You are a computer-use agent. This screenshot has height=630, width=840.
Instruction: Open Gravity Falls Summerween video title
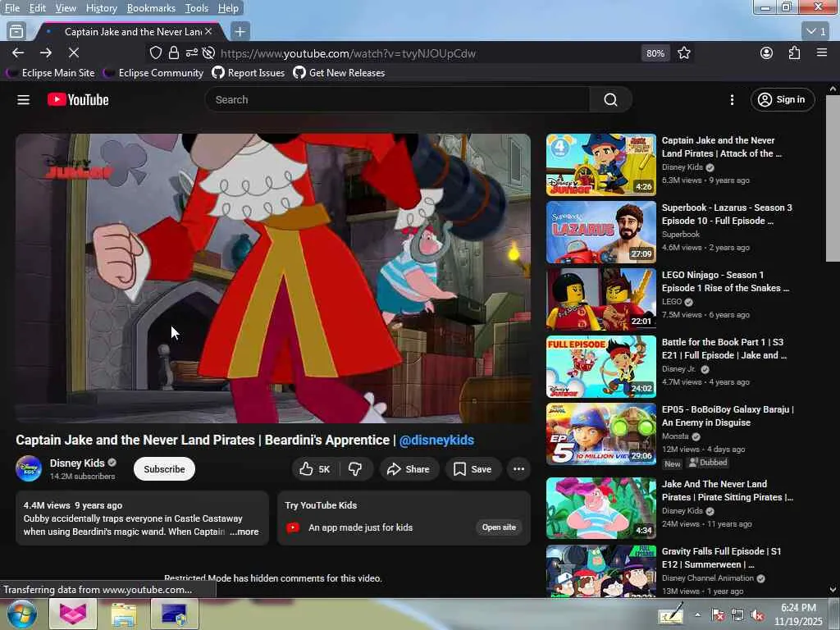point(721,558)
